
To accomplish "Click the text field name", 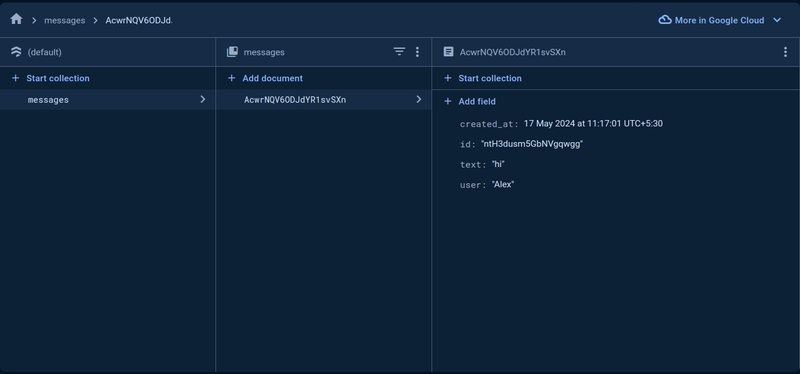I will point(472,165).
